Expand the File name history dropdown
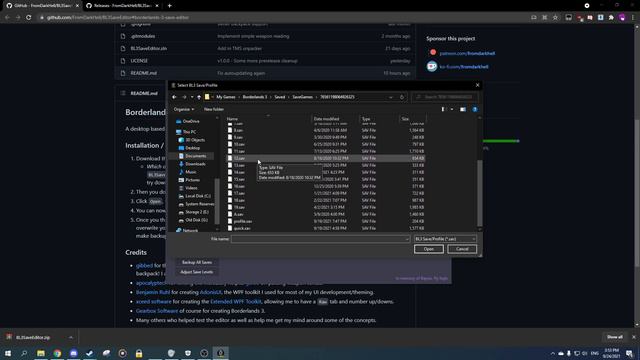Viewport: 640px width, 360px height. 407,239
